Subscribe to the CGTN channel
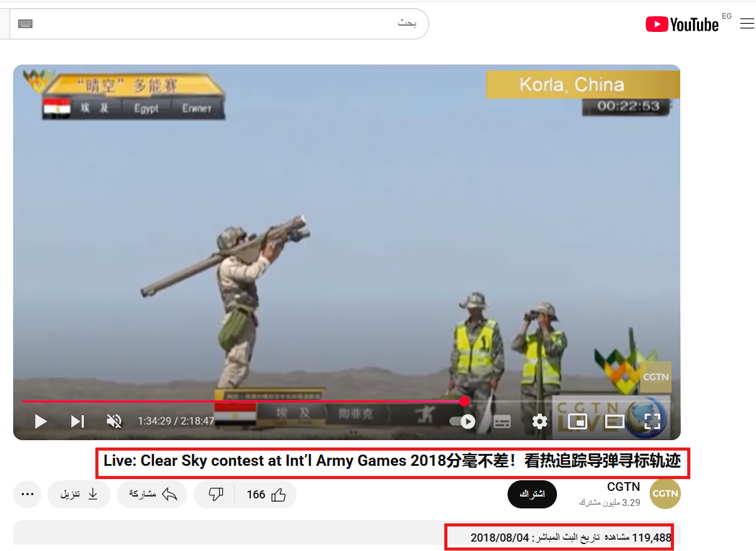The height and width of the screenshot is (551, 756). point(532,495)
